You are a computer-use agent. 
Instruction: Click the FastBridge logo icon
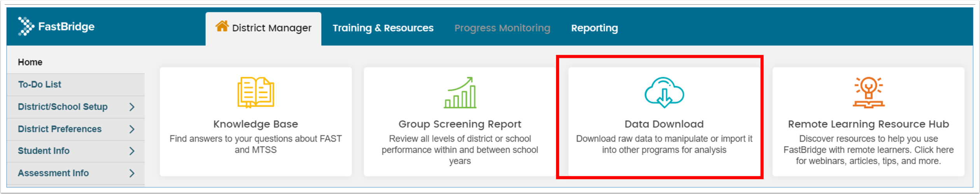(26, 26)
